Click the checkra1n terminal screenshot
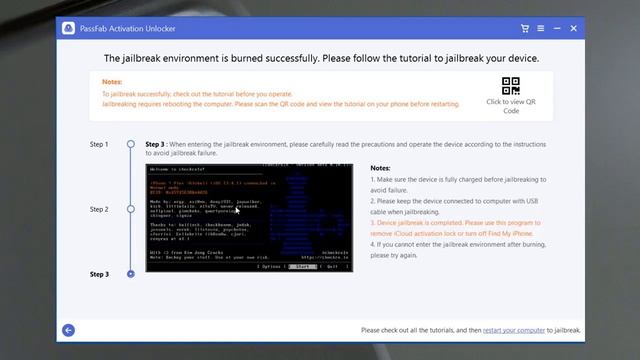 (x=249, y=218)
